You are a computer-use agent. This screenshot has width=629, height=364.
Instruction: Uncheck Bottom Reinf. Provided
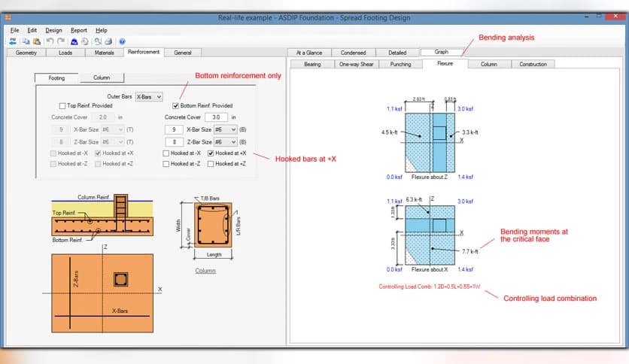point(175,106)
